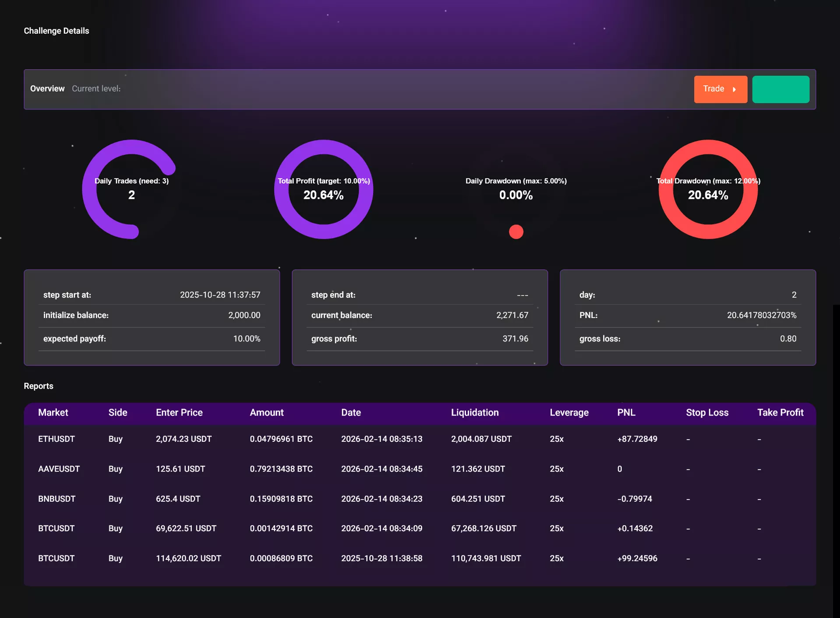Click the orange Trade button

click(720, 89)
